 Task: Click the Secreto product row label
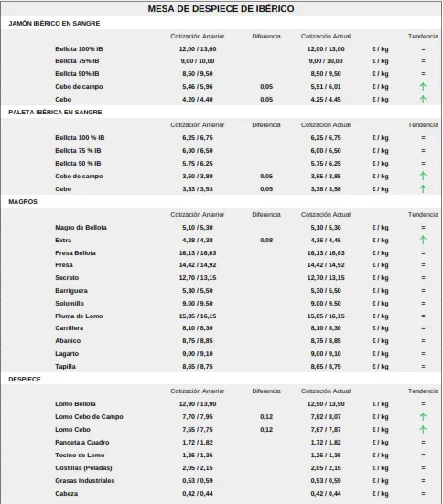pos(67,278)
